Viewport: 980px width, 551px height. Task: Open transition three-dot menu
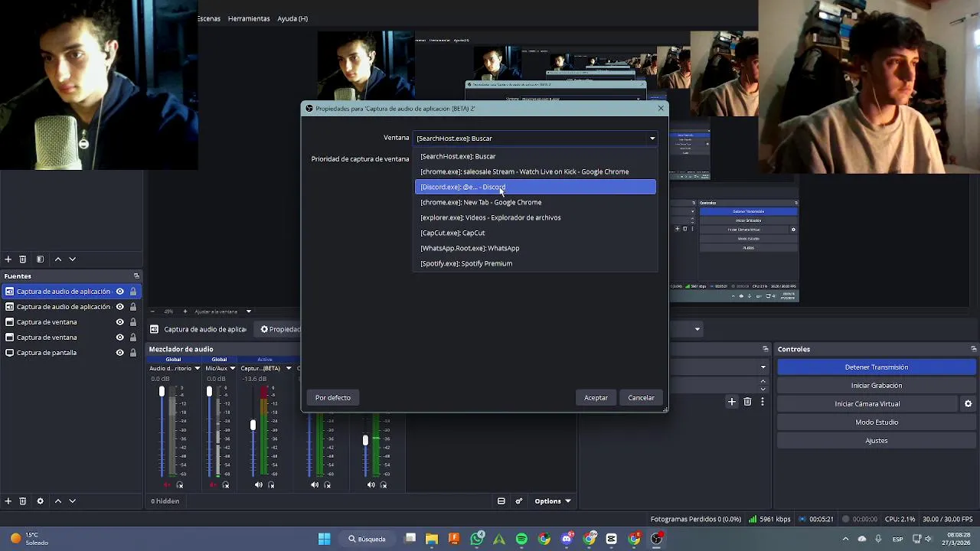point(762,402)
